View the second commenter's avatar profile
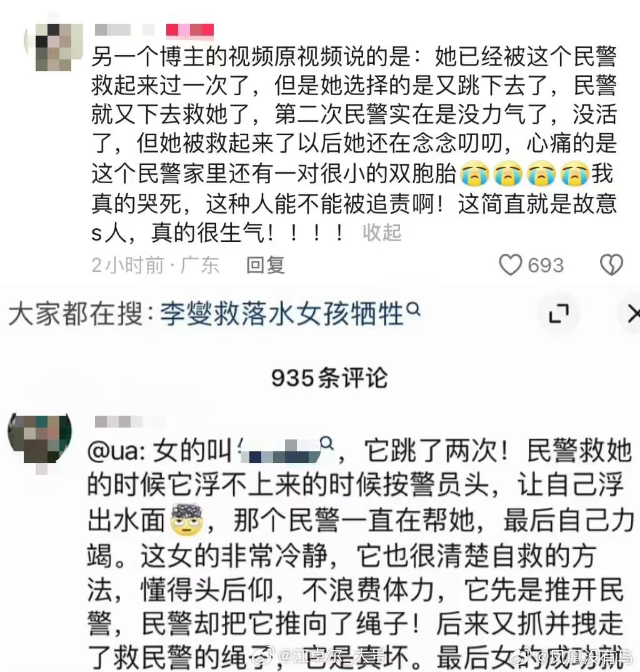The height and width of the screenshot is (672, 640). tap(40, 439)
